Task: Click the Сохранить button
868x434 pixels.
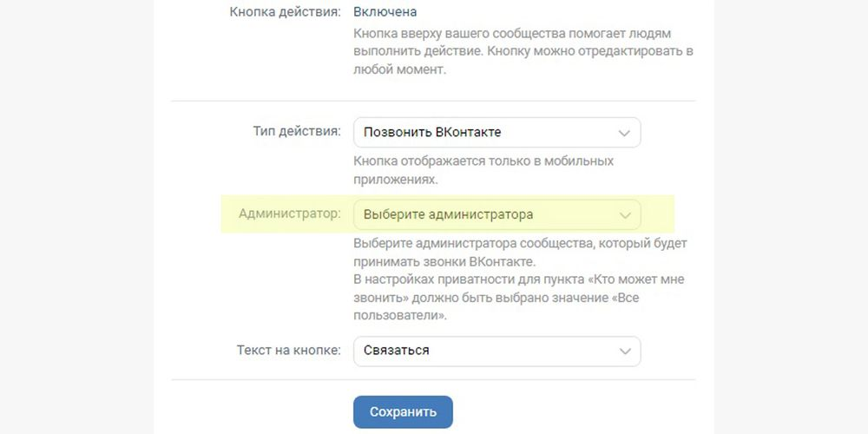Action: tap(403, 411)
